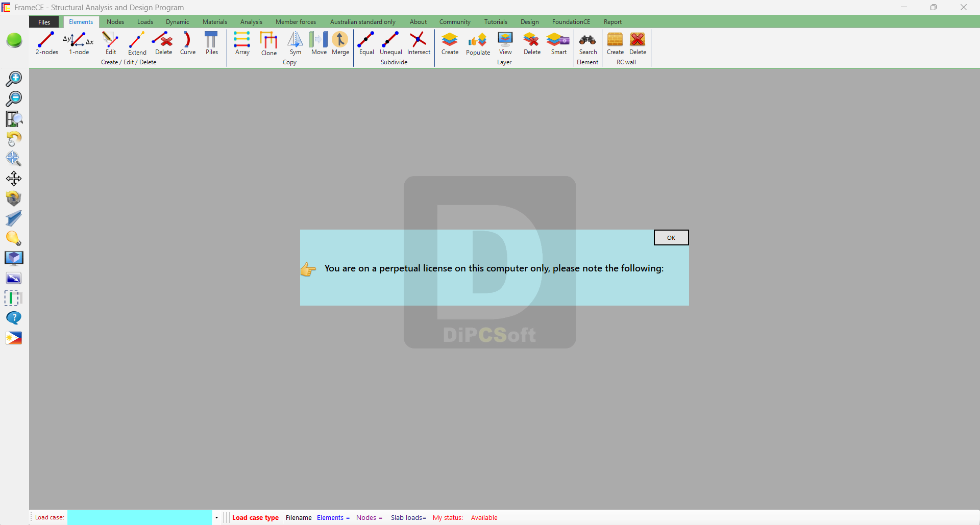Click the Slab loads= status entry
This screenshot has height=525, width=980.
[x=408, y=517]
